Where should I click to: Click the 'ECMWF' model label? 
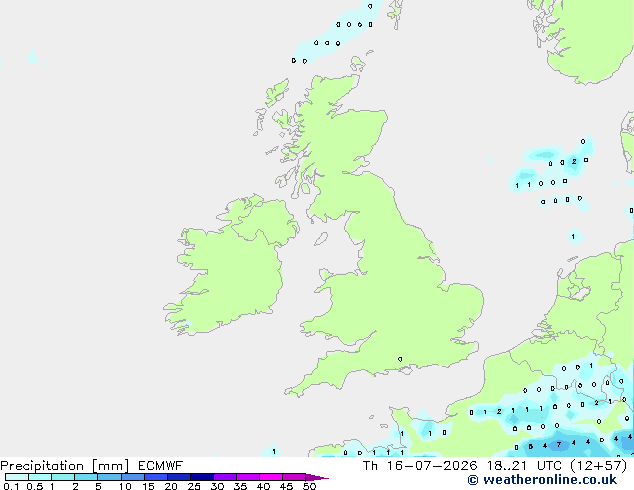[x=161, y=466]
